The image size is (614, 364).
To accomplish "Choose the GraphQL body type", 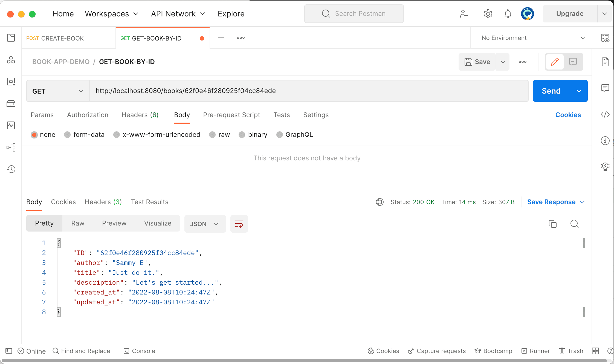I will pyautogui.click(x=279, y=135).
